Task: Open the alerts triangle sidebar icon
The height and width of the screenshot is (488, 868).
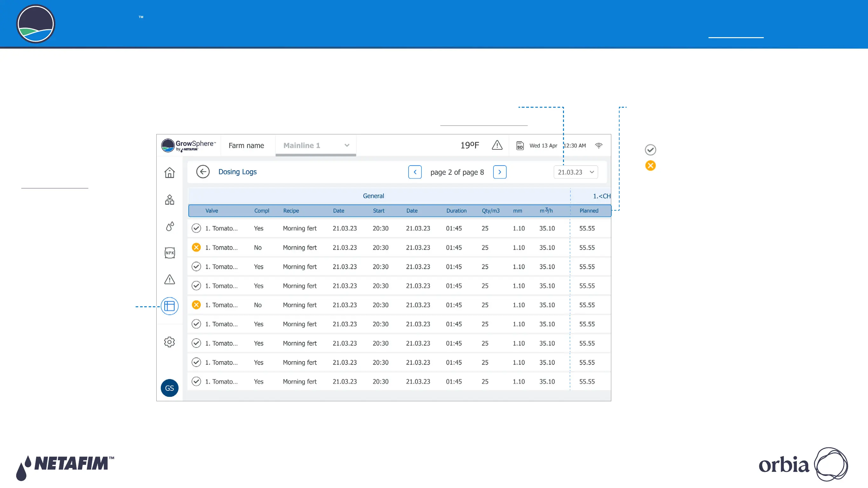Action: pyautogui.click(x=169, y=279)
